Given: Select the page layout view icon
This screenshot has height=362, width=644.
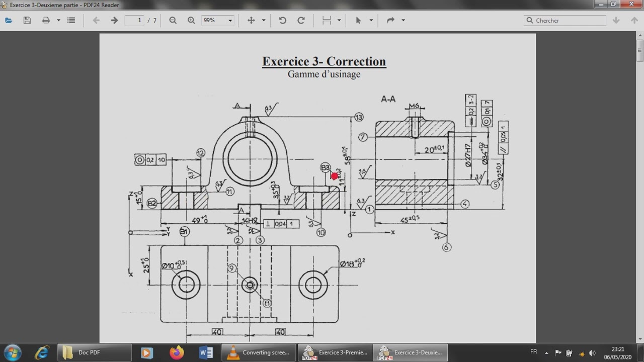Looking at the screenshot, I should click(327, 20).
